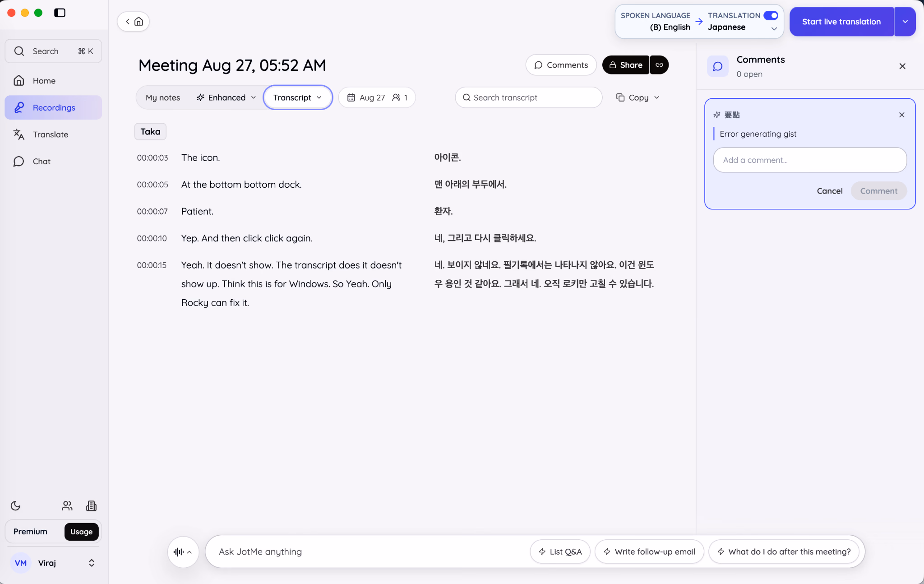924x584 pixels.
Task: Close the Comments panel
Action: point(902,66)
